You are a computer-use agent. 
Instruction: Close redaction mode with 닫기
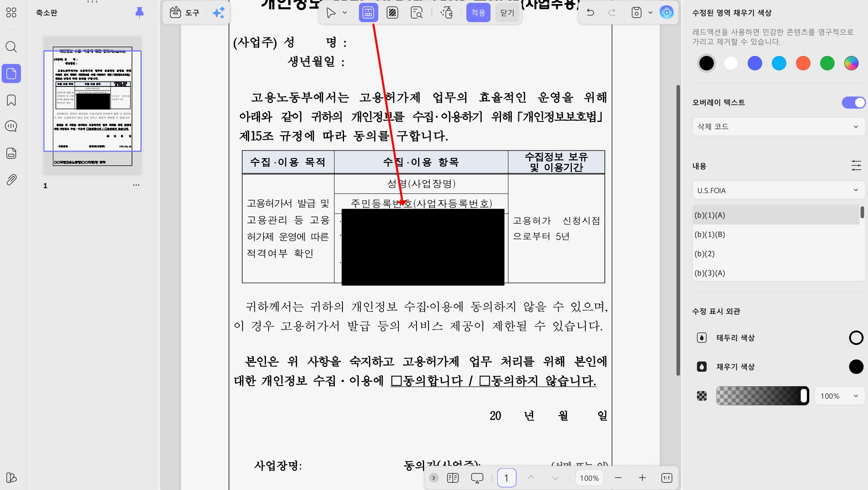click(x=507, y=13)
